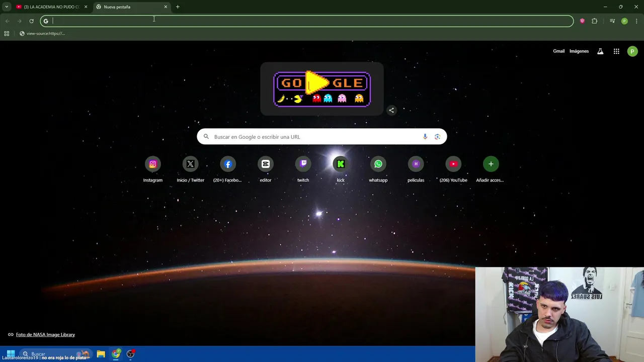Click the taskbar Buscar search box
The height and width of the screenshot is (362, 644).
pos(56,354)
